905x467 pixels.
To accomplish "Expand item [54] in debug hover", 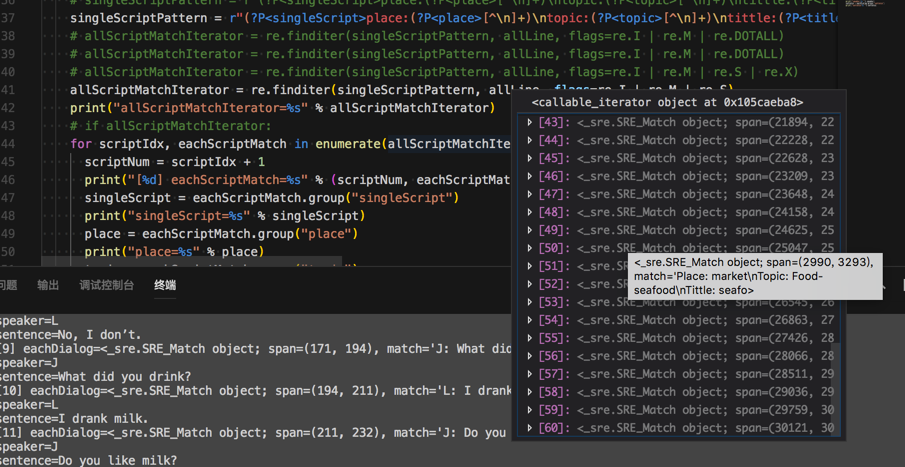I will (529, 320).
